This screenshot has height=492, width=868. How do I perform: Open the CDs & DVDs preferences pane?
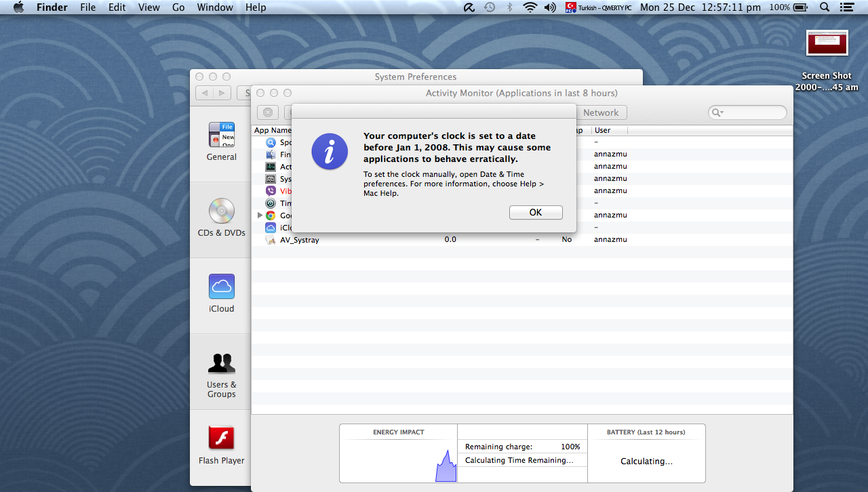(x=222, y=218)
